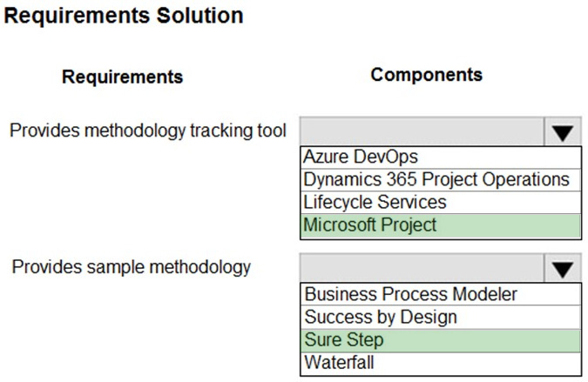Select Azure DevOps option
Image resolution: width=588 pixels, height=382 pixels.
click(x=361, y=157)
